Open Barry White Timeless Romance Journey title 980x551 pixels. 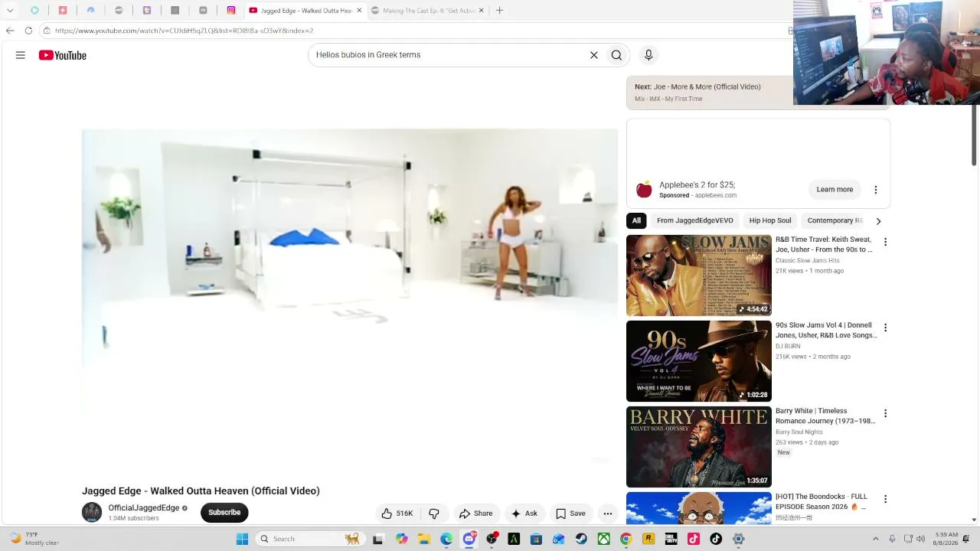(825, 416)
